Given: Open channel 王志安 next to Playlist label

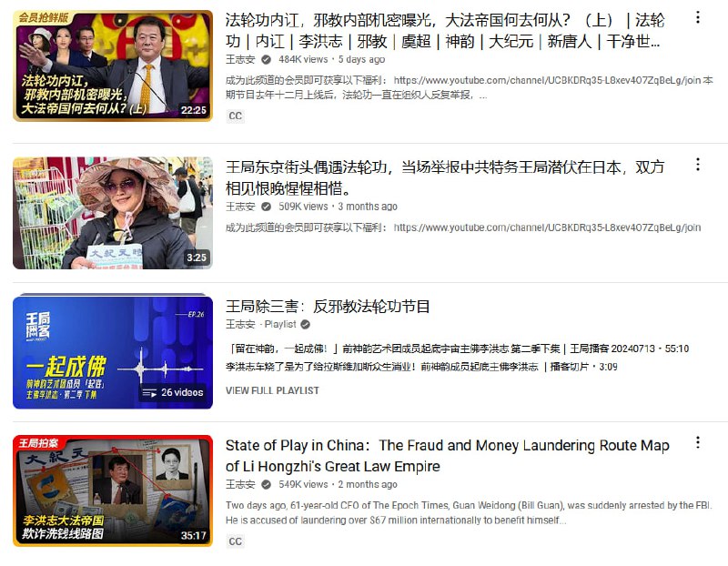Looking at the screenshot, I should click(240, 325).
